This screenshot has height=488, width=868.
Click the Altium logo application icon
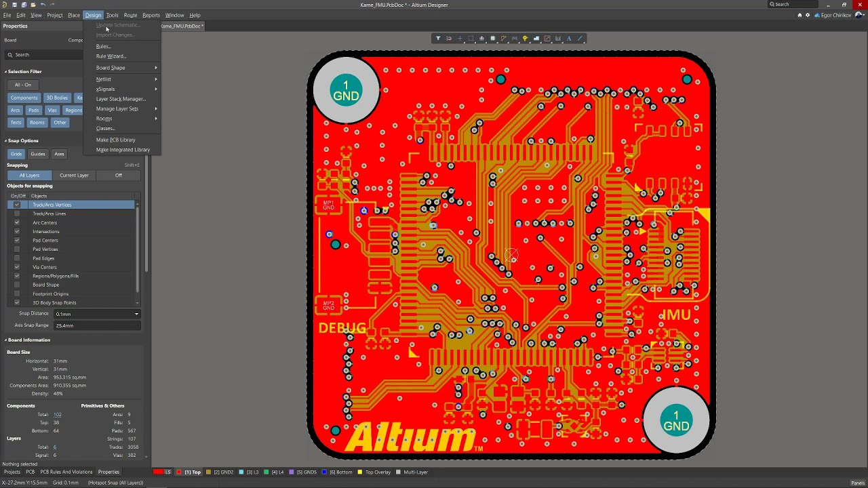point(5,5)
